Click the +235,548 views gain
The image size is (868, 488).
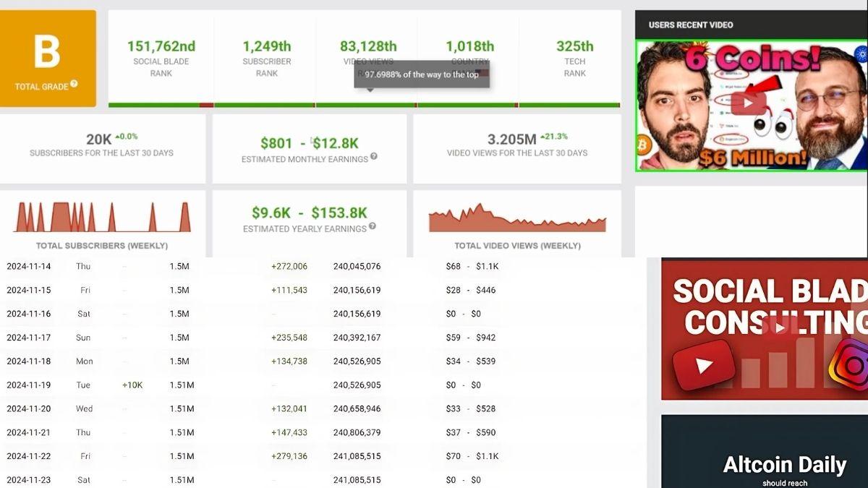[x=289, y=338]
